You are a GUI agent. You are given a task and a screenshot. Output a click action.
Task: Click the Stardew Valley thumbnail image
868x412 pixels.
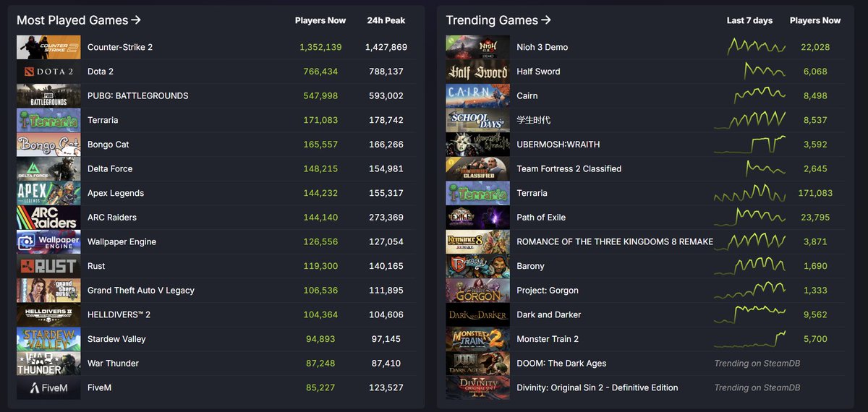coord(48,339)
